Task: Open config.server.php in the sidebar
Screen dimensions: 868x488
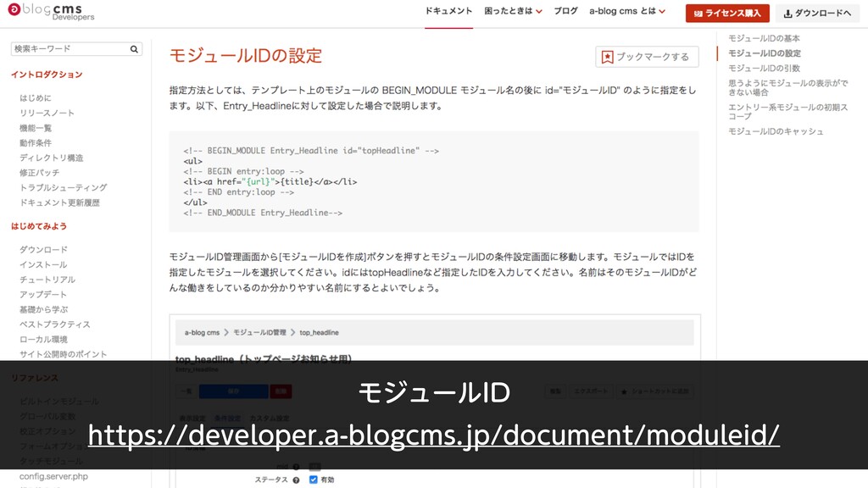Action: 53,476
